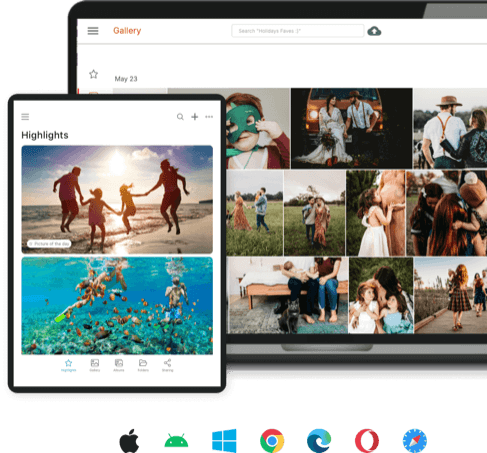The image size is (487, 453).
Task: Open the hamburger menu next to Gallery
Action: pyautogui.click(x=93, y=31)
